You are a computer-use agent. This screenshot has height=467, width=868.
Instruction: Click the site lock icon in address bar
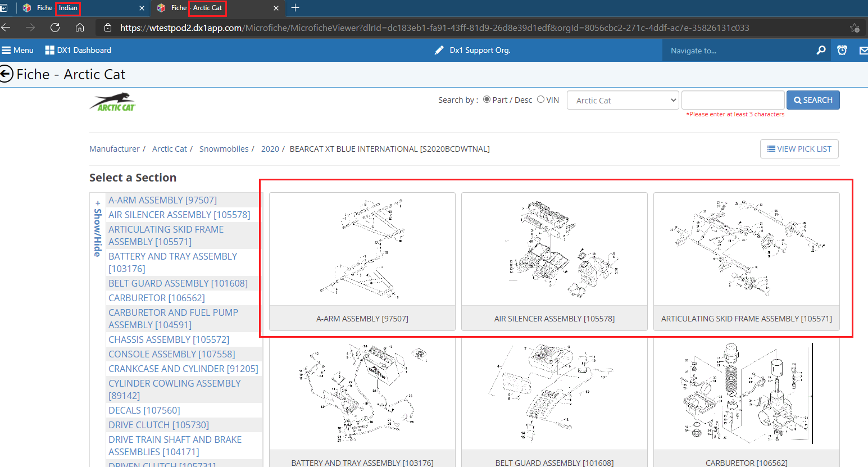[x=108, y=28]
